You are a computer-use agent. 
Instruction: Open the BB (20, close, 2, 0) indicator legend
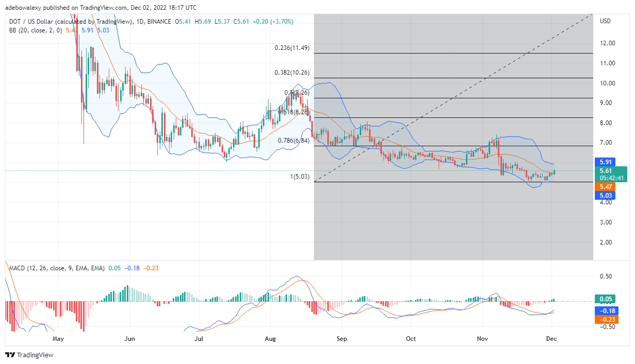36,31
